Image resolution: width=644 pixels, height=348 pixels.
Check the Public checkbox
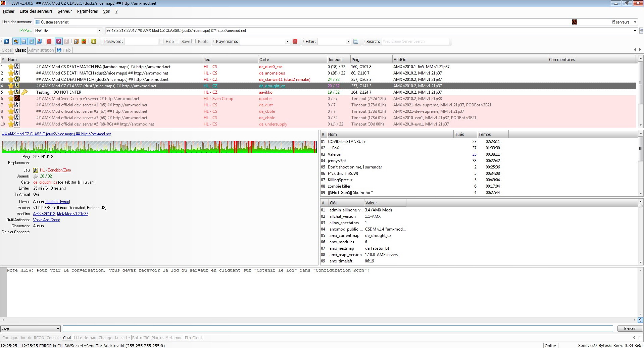pos(194,41)
